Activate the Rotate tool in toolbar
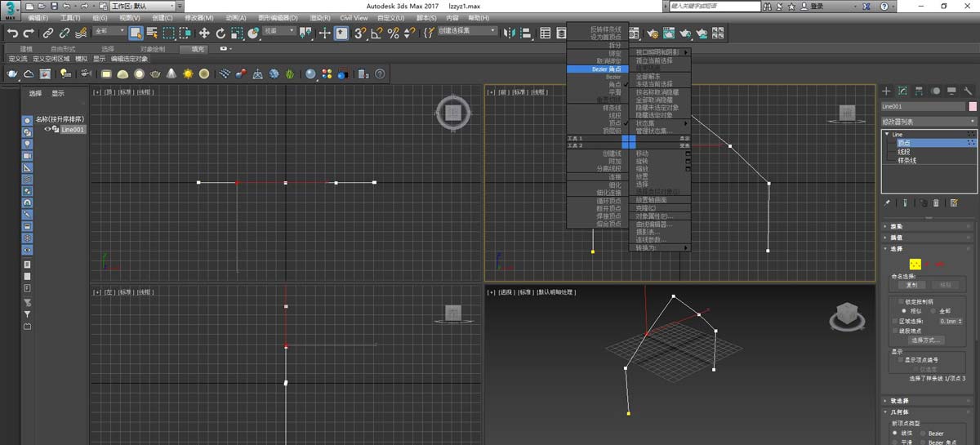 pos(220,33)
